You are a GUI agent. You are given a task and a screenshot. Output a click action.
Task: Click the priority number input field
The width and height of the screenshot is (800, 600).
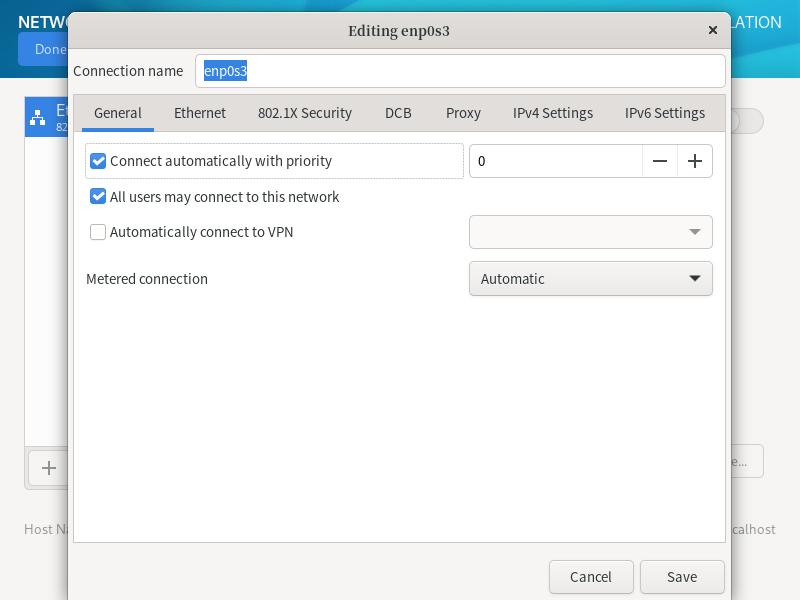pos(555,161)
